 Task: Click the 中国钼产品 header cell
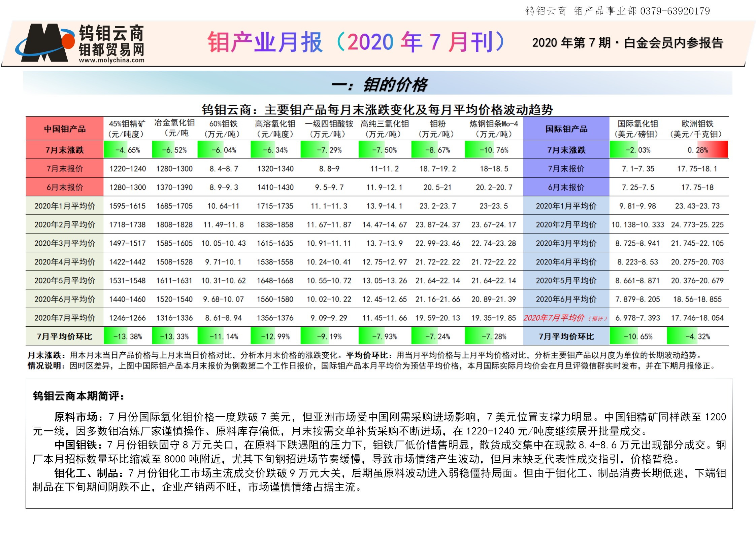coord(65,129)
